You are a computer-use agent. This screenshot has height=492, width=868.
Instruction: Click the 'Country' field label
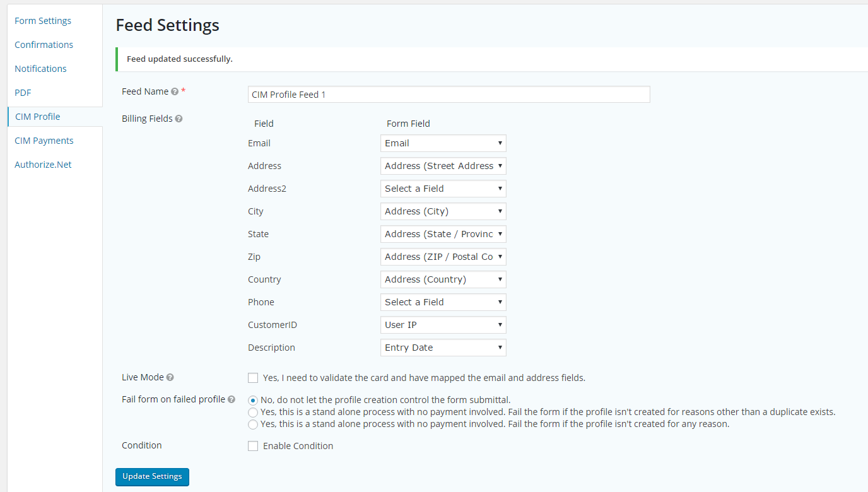pos(264,279)
